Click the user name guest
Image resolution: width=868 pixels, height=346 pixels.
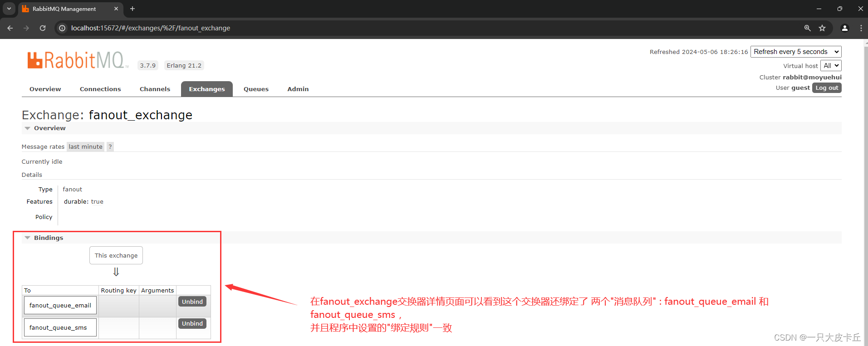tap(800, 88)
